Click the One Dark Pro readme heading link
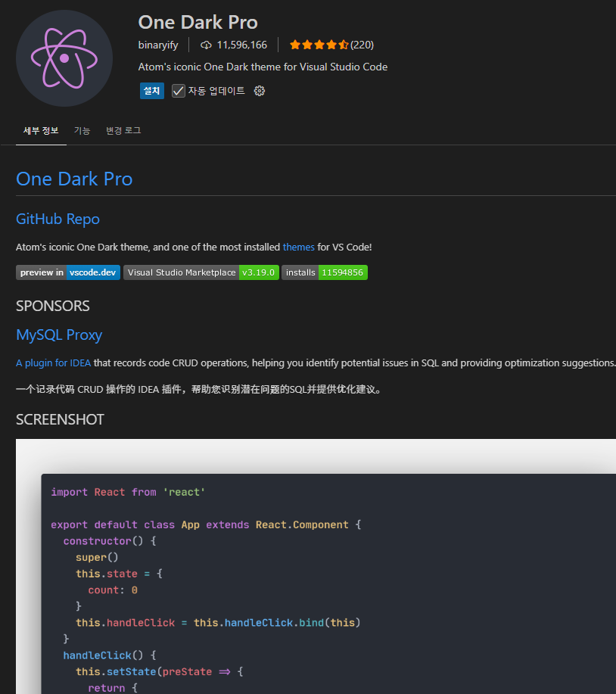The height and width of the screenshot is (694, 616). point(74,179)
